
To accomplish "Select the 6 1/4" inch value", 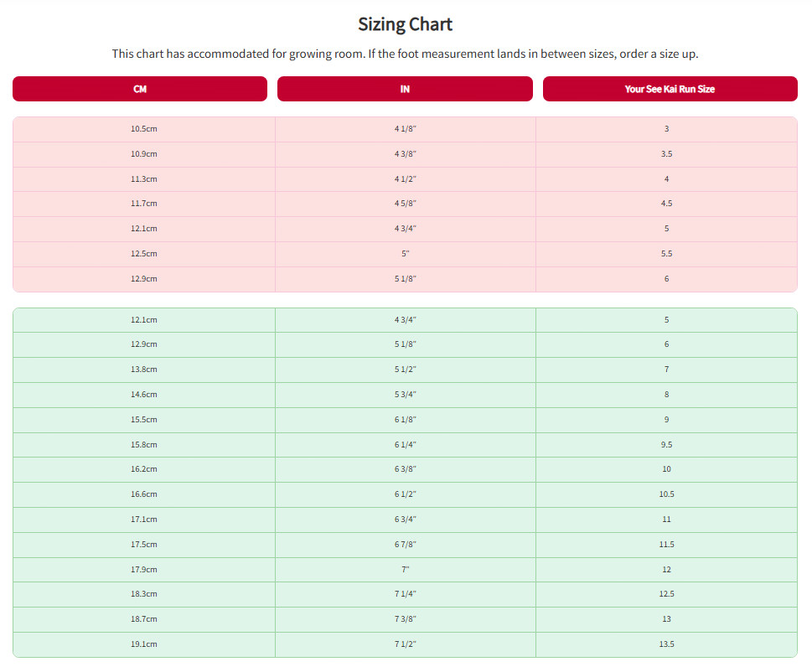I will pos(406,445).
